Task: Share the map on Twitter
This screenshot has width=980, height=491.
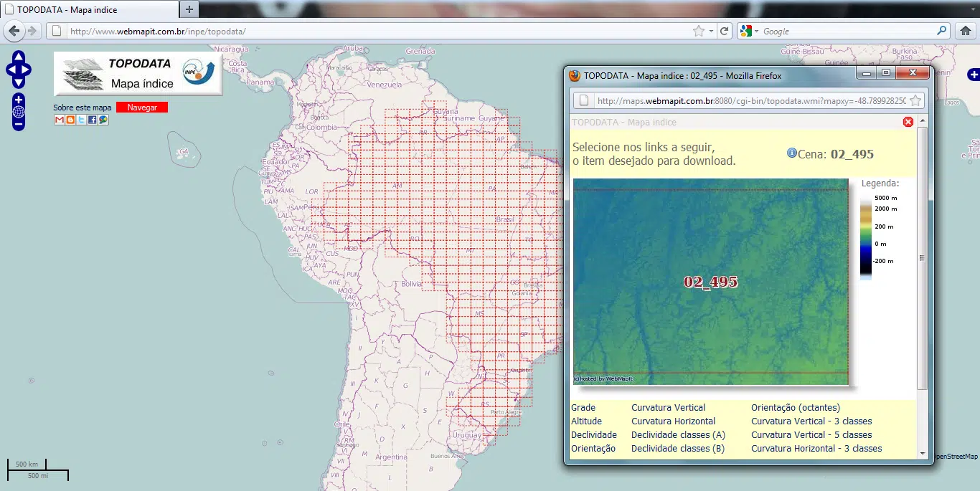Action: (x=82, y=120)
